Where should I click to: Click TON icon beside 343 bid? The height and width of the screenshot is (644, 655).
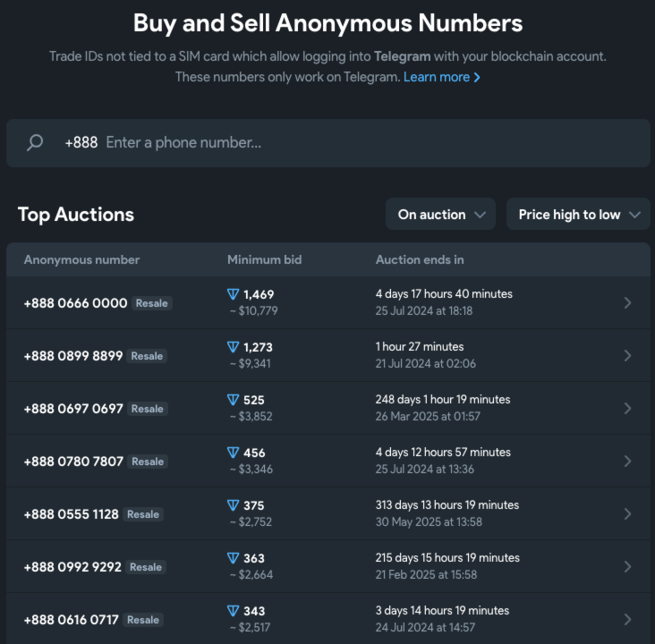coord(233,611)
